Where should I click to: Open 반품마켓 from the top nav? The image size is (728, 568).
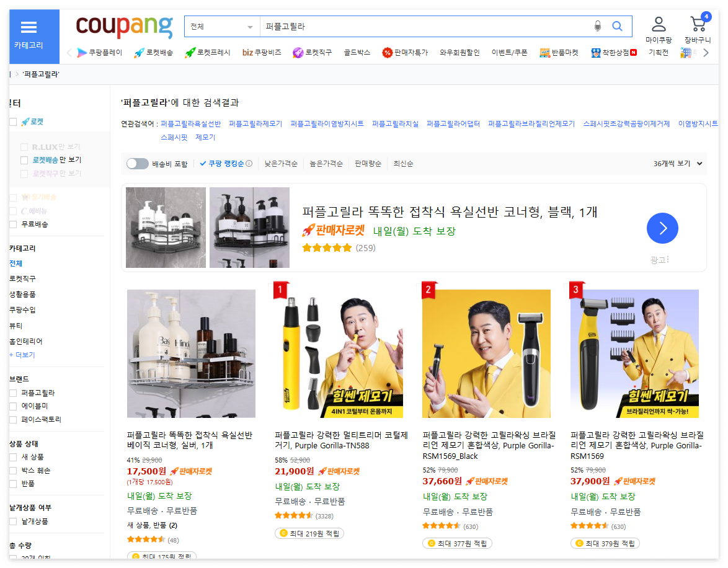pyautogui.click(x=559, y=53)
